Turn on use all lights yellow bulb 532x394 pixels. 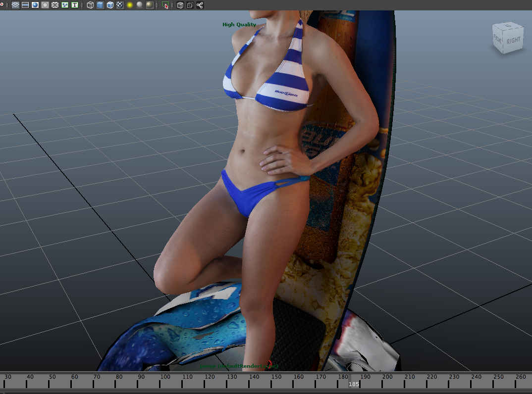click(130, 5)
